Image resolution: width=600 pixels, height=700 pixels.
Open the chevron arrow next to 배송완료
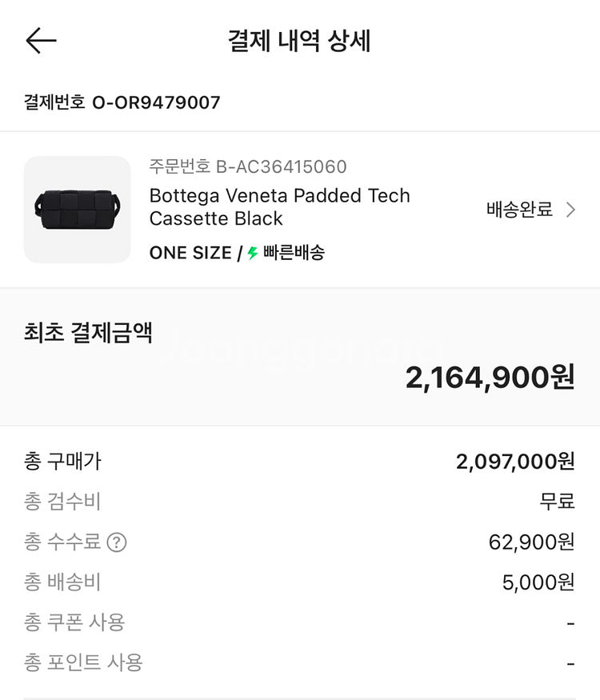pyautogui.click(x=570, y=210)
